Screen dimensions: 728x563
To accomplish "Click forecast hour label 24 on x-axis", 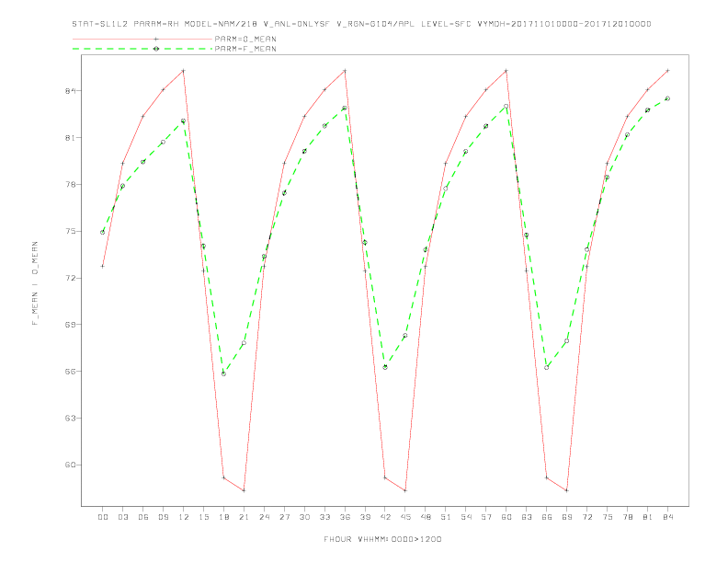I will point(264,517).
